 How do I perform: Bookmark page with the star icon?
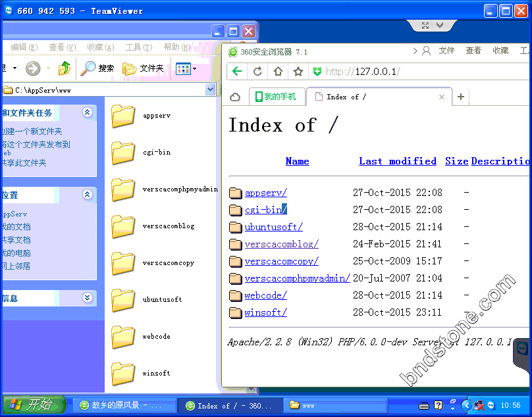(298, 72)
